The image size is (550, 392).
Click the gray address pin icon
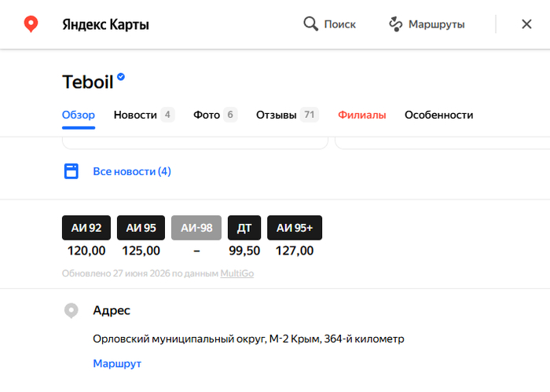point(71,310)
